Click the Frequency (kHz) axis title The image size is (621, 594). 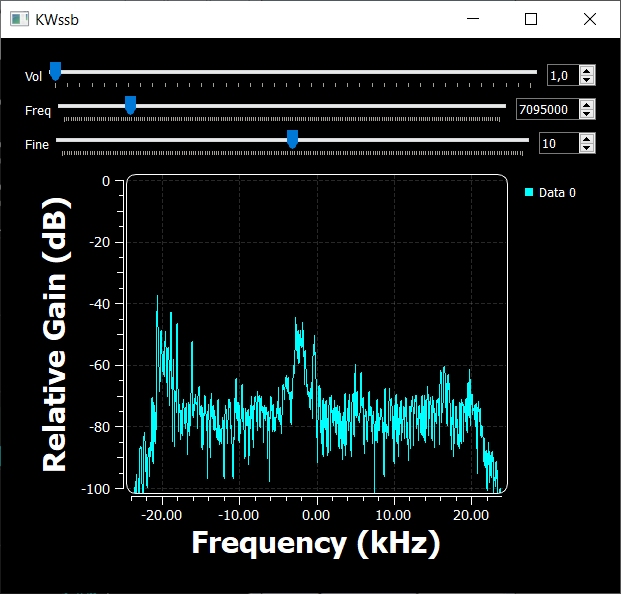(315, 543)
